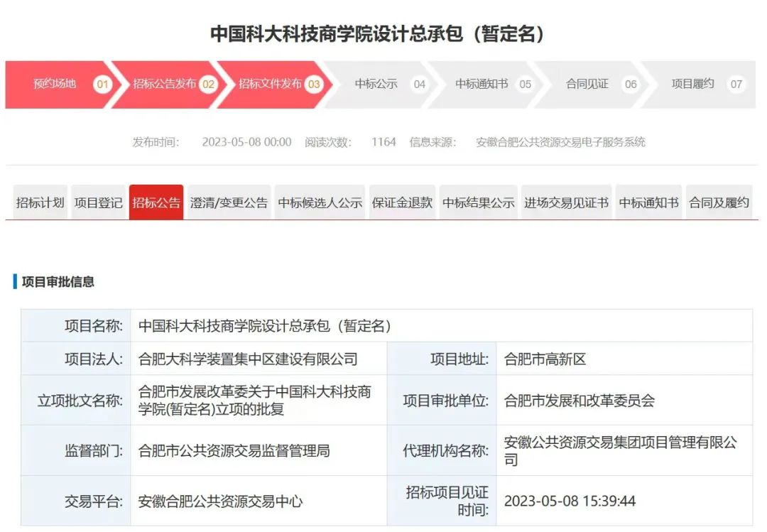
Task: Click the project name cell value
Action: click(x=442, y=325)
